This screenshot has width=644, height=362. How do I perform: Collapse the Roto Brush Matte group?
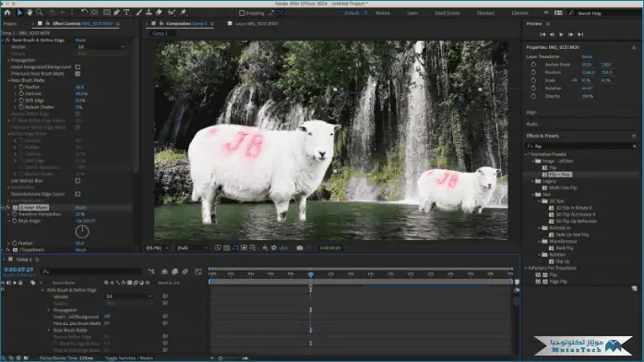click(8, 80)
